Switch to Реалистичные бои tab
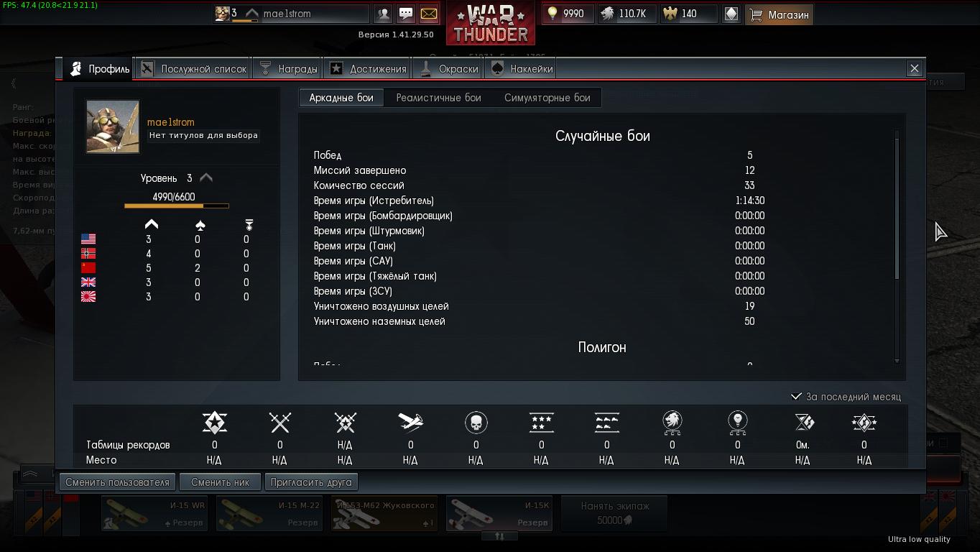 click(438, 98)
